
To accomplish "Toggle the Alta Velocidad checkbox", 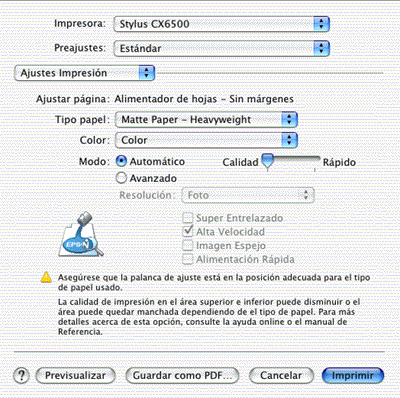I will tap(188, 231).
